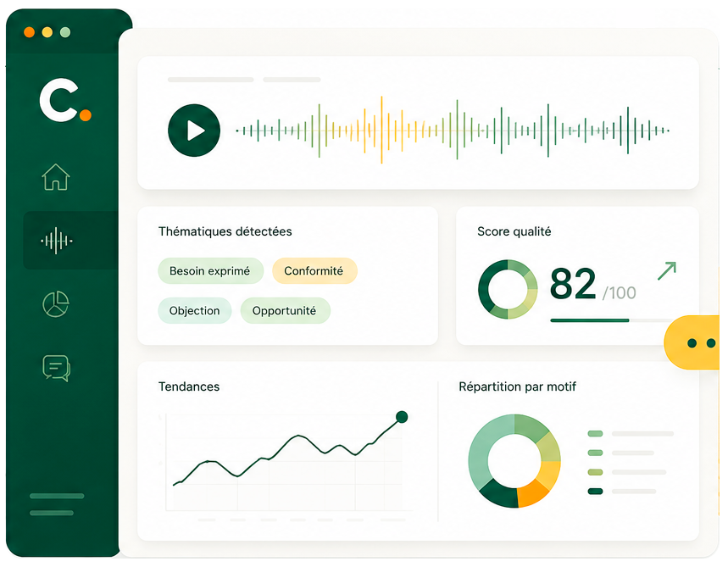Click the Thématiques détectées heading

coord(225,231)
